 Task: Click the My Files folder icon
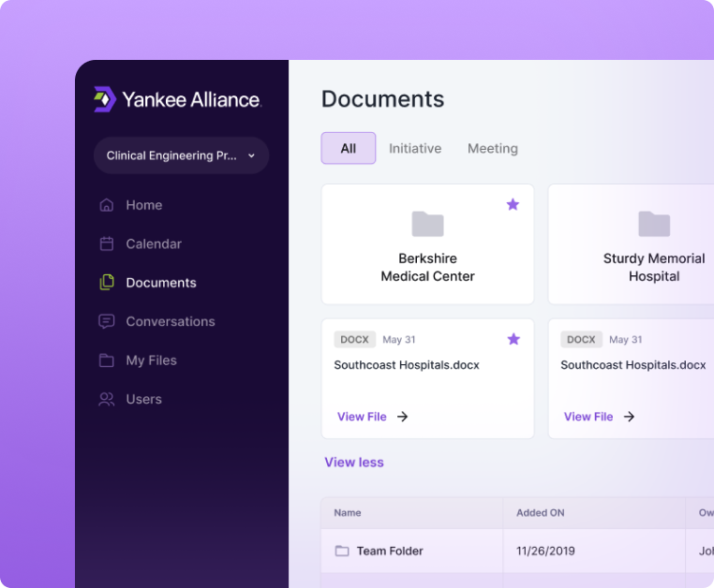pos(107,360)
